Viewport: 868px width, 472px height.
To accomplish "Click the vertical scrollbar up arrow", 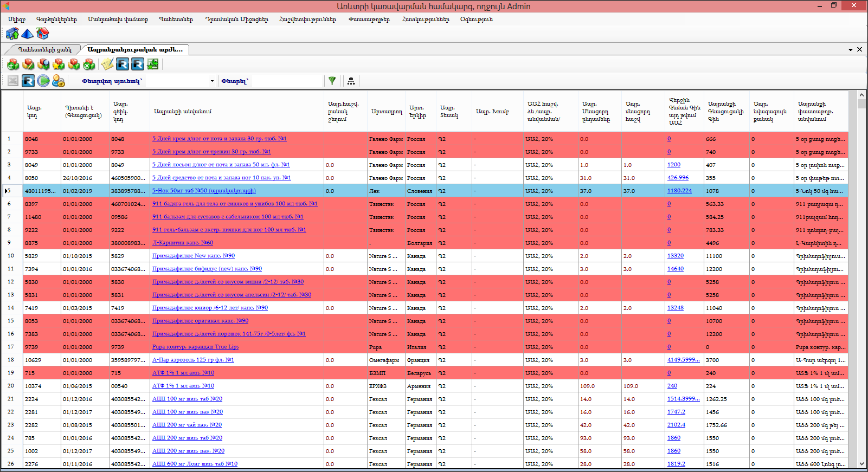I will click(x=862, y=95).
